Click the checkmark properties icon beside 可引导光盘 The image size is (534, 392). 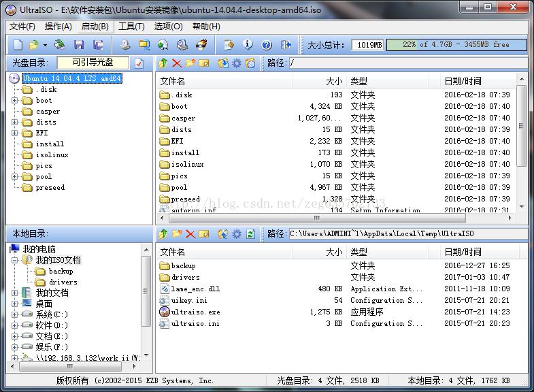tap(139, 63)
